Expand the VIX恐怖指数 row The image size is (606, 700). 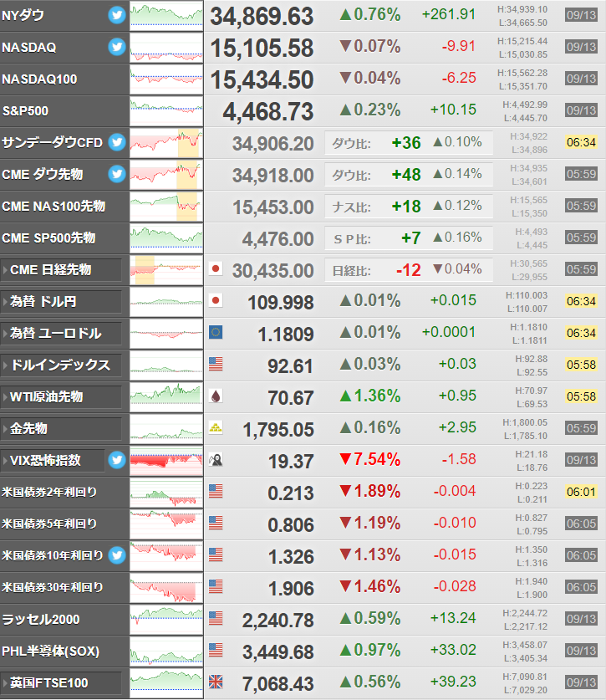coord(5,461)
